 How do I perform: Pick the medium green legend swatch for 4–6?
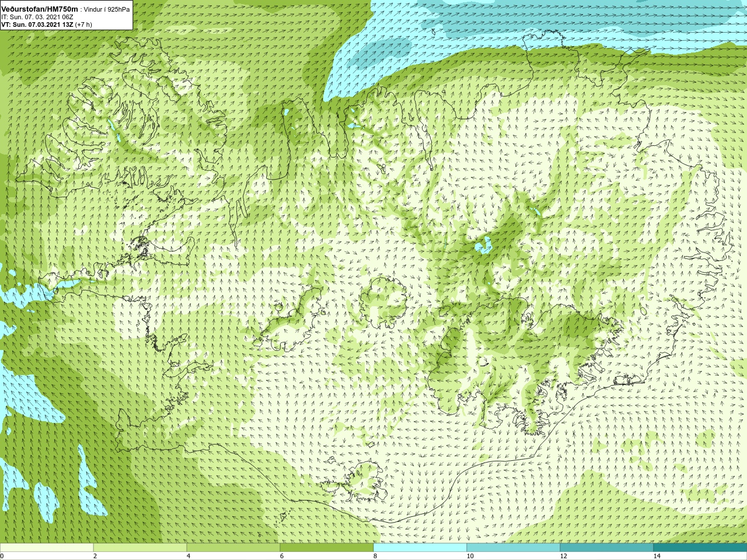point(233,548)
